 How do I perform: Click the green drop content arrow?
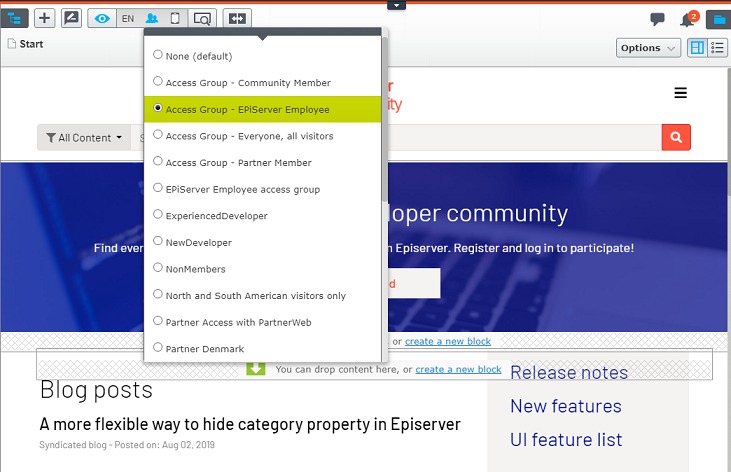[255, 368]
